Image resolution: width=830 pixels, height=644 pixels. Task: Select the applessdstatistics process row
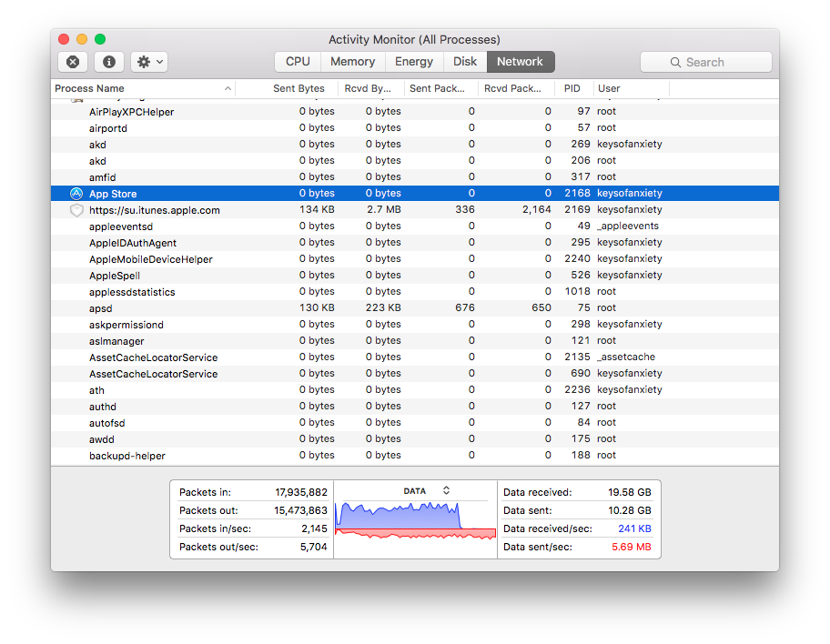coord(415,292)
